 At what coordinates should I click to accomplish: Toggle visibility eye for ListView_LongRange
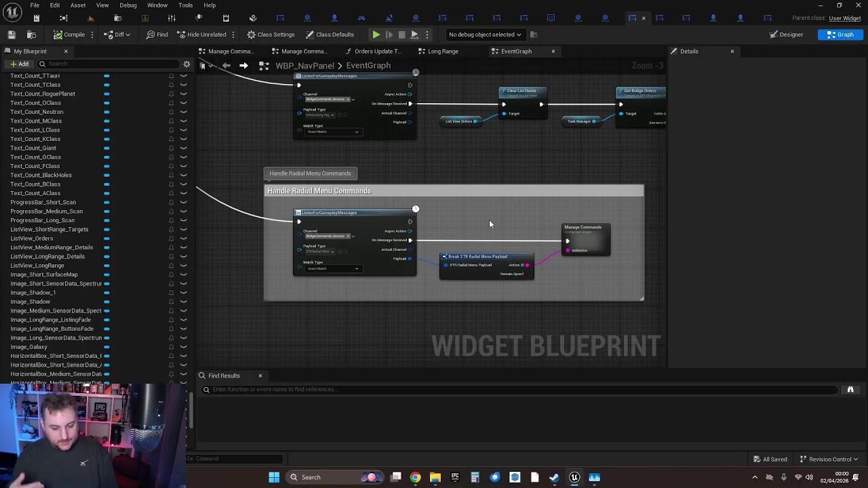pos(183,266)
